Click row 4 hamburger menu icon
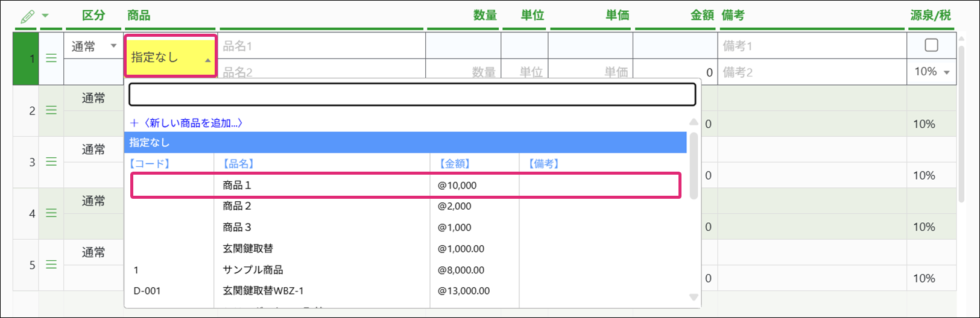The width and height of the screenshot is (980, 318). pyautogui.click(x=51, y=213)
